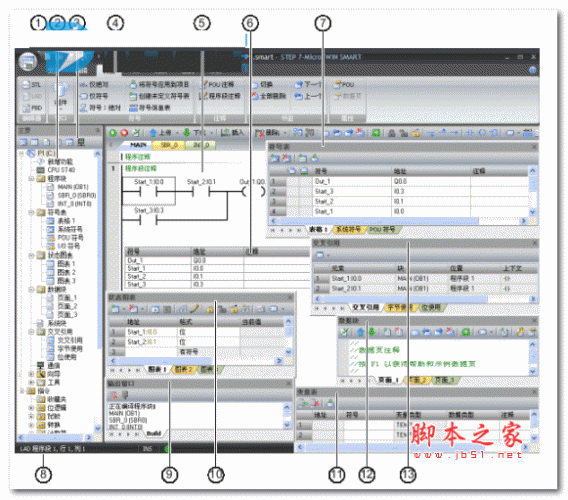568x500 pixels.
Task: Click add-table icon in symbol table toolbar
Action: [275, 158]
